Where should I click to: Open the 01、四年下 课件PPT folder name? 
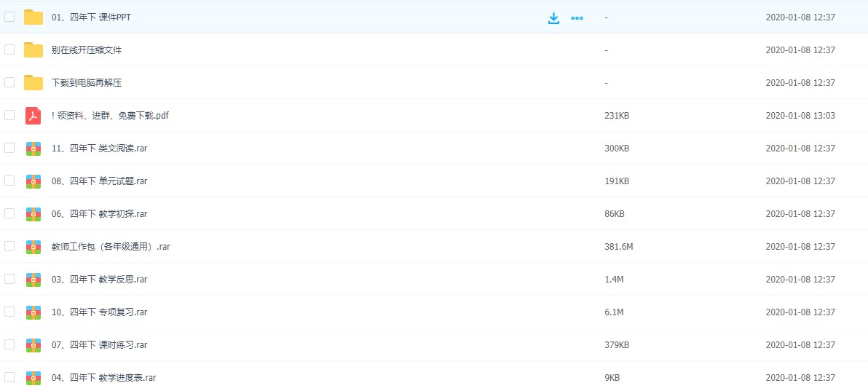[91, 17]
